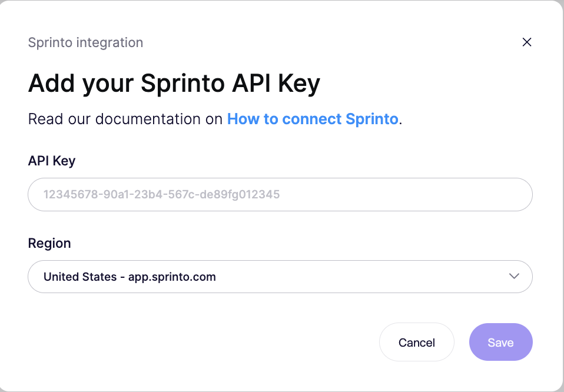Viewport: 564px width, 392px height.
Task: Expand the Region dropdown
Action: pos(280,277)
